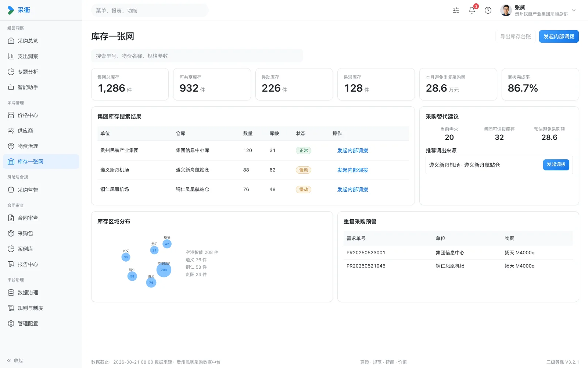Click the 毕节 42 map bubble
588x368 pixels.
[167, 244]
